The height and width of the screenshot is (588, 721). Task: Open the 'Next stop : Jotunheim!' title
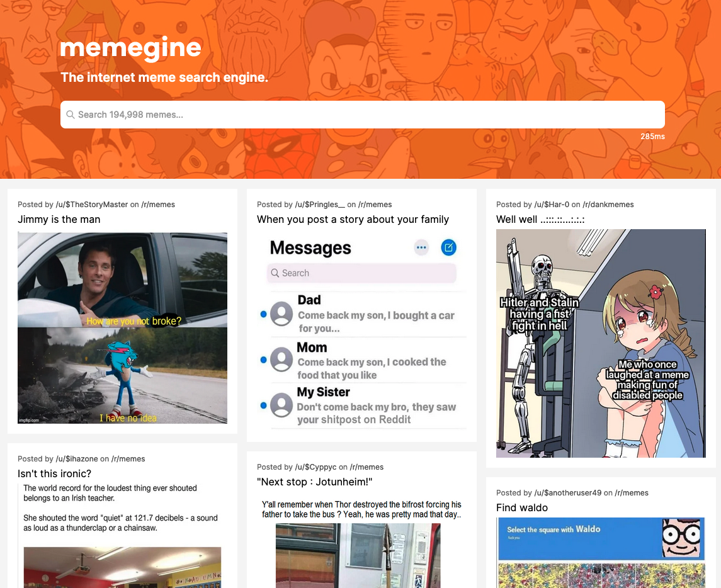314,482
